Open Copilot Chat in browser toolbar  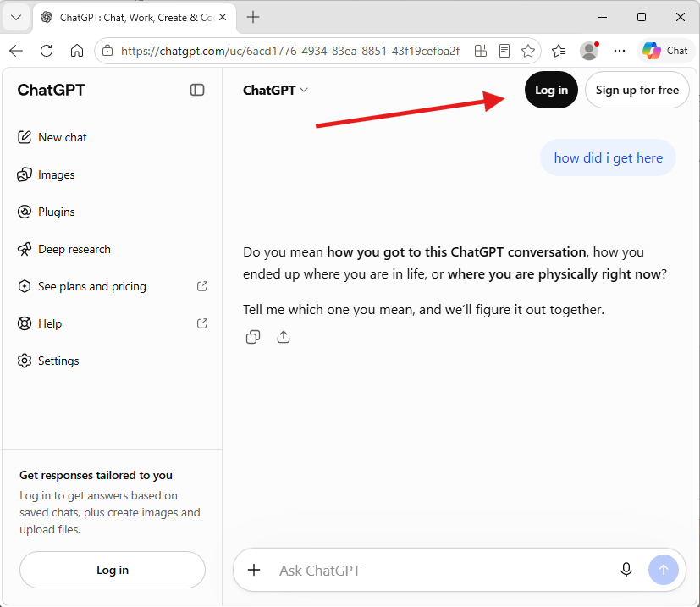pyautogui.click(x=665, y=51)
